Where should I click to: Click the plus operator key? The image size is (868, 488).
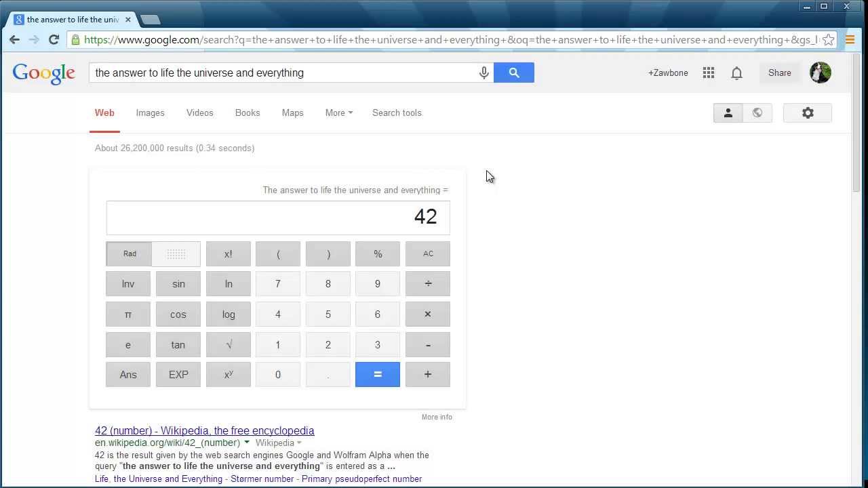point(428,375)
